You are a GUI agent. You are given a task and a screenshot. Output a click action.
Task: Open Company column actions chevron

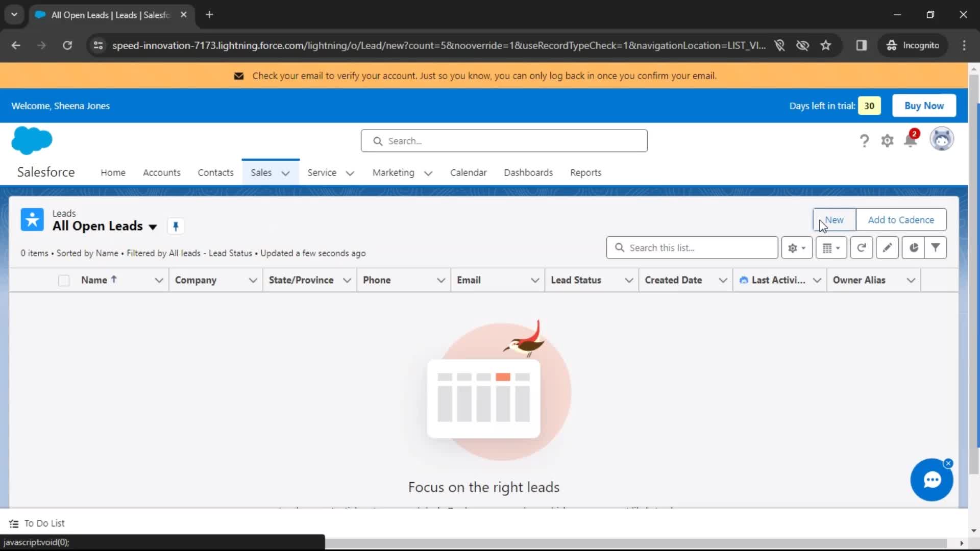(253, 280)
